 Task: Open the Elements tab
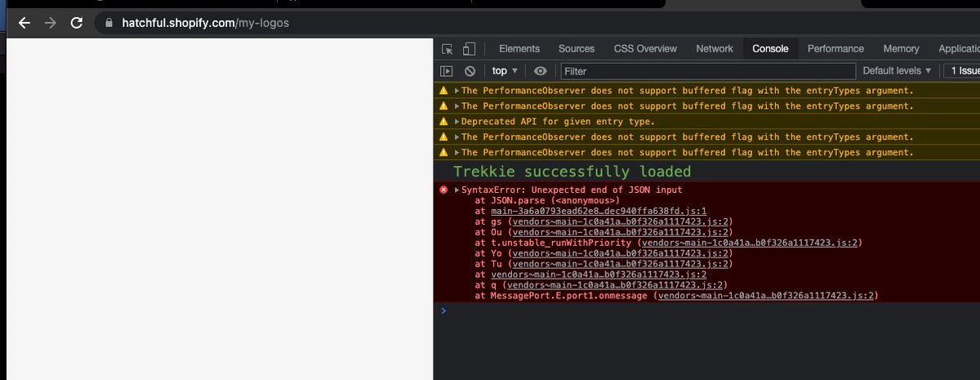[x=519, y=49]
